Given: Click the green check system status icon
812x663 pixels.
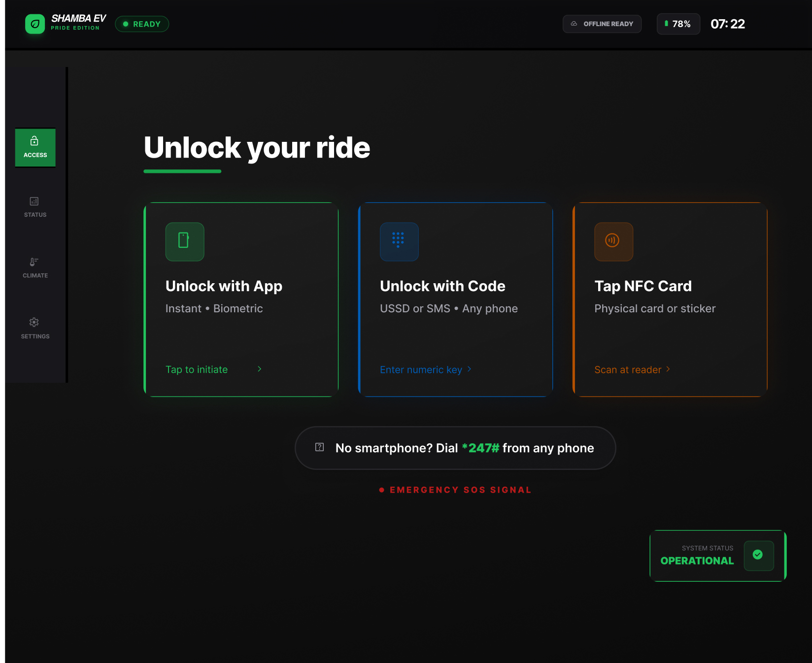Looking at the screenshot, I should [x=758, y=555].
